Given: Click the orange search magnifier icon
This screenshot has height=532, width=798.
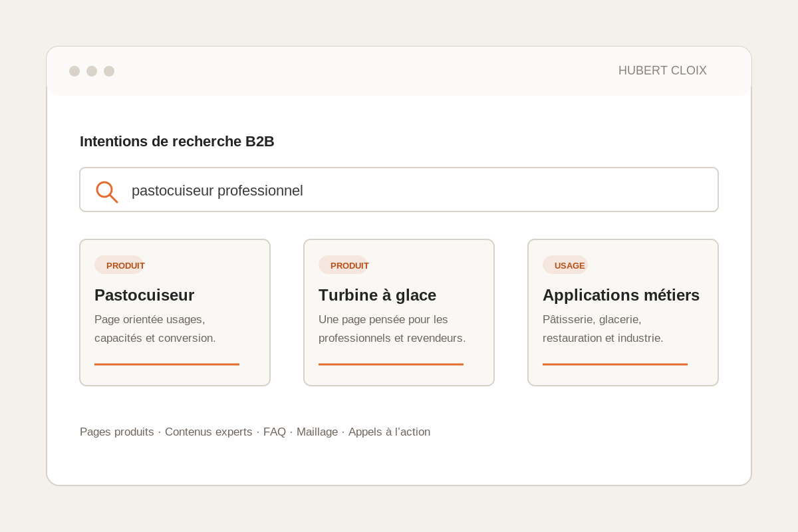Looking at the screenshot, I should tap(106, 192).
